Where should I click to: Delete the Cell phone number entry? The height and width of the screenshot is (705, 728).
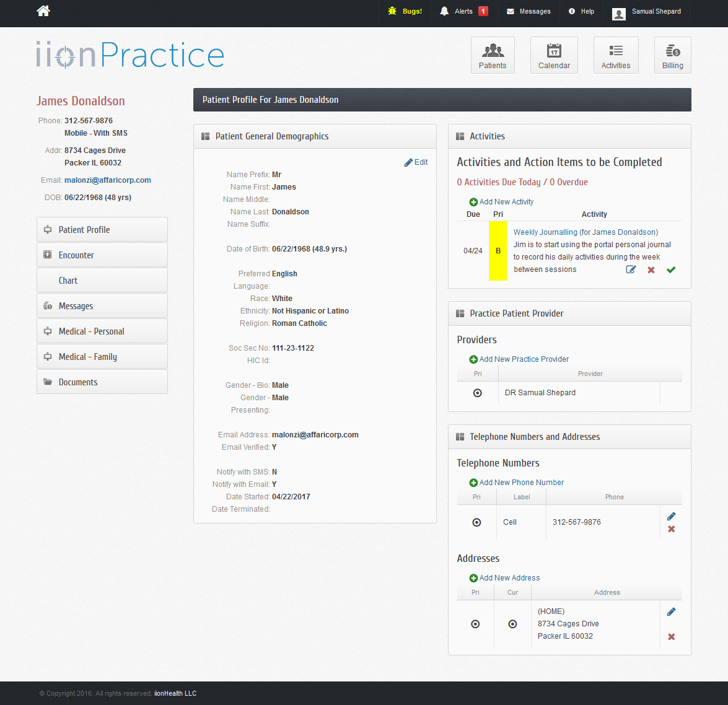coord(671,529)
